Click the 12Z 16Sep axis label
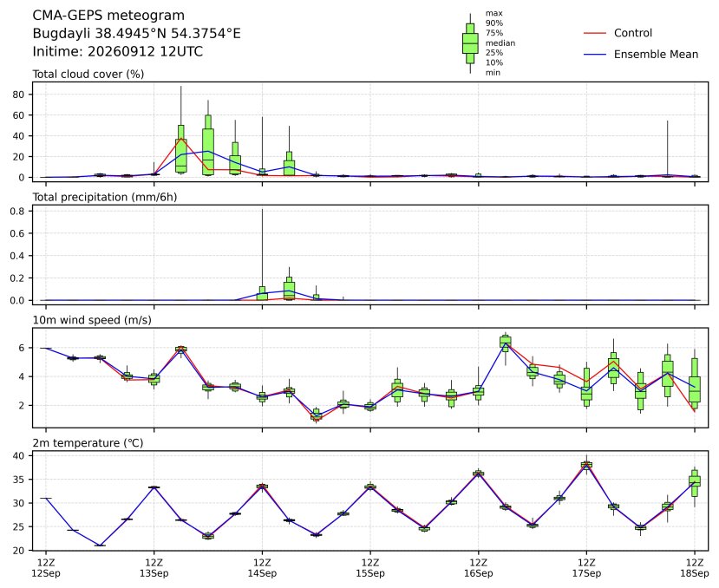The height and width of the screenshot is (588, 719). click(478, 568)
